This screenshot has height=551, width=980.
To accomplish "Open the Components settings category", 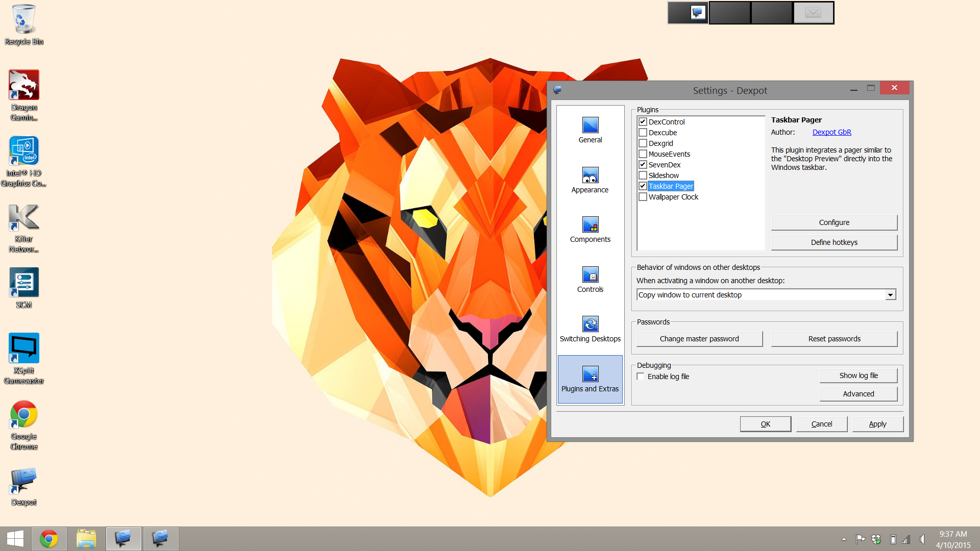I will click(590, 229).
